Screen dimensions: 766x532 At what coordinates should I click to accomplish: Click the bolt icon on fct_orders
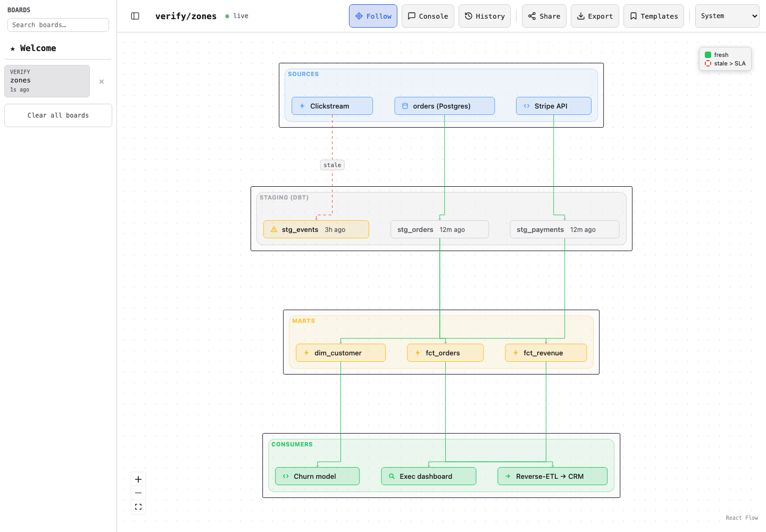click(418, 353)
